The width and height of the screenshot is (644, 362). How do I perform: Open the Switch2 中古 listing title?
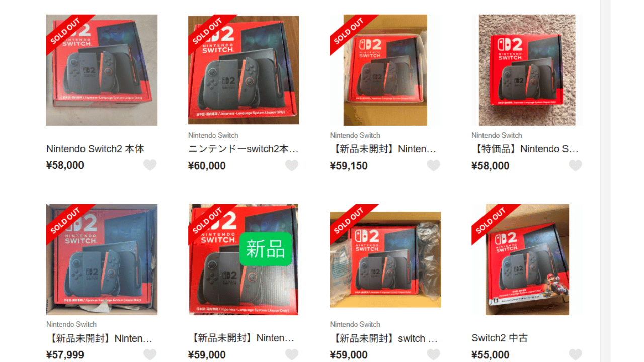point(500,338)
